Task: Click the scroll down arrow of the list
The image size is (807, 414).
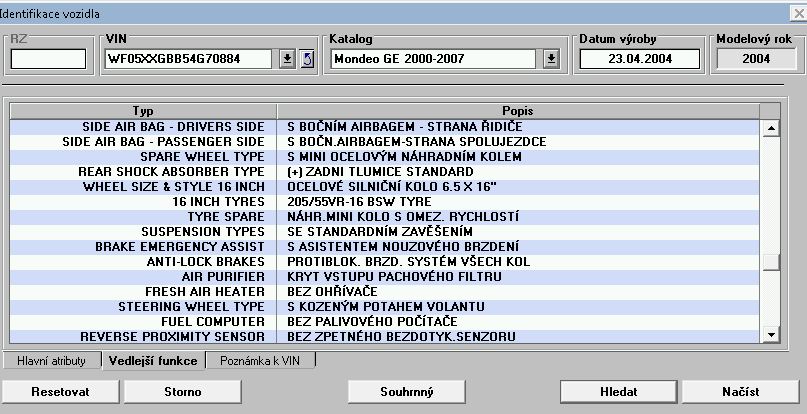Action: point(771,336)
